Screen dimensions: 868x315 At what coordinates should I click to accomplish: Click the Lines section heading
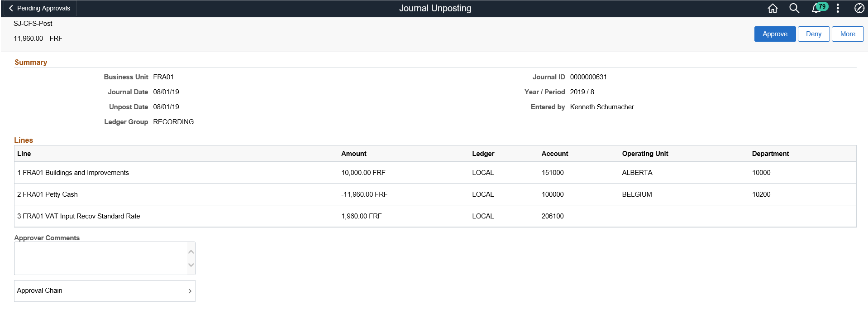24,140
